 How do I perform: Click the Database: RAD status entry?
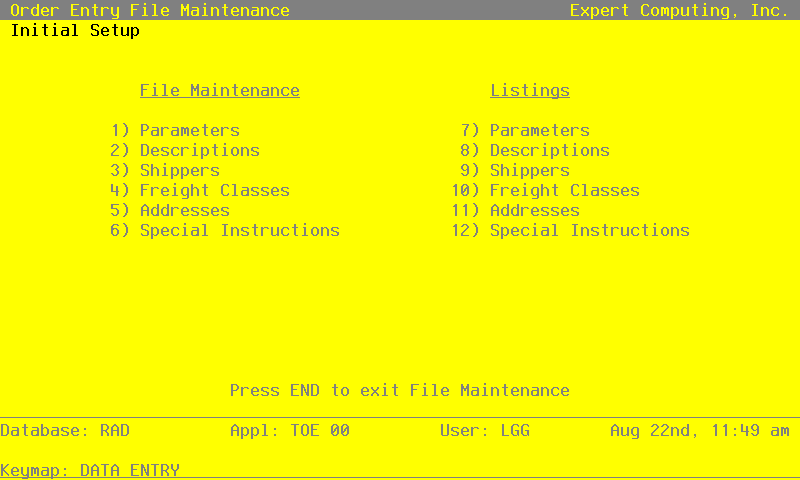[65, 431]
